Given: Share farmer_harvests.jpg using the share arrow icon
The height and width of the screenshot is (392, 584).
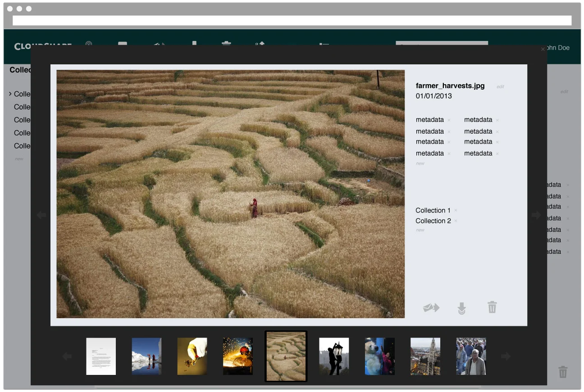Looking at the screenshot, I should pos(431,308).
